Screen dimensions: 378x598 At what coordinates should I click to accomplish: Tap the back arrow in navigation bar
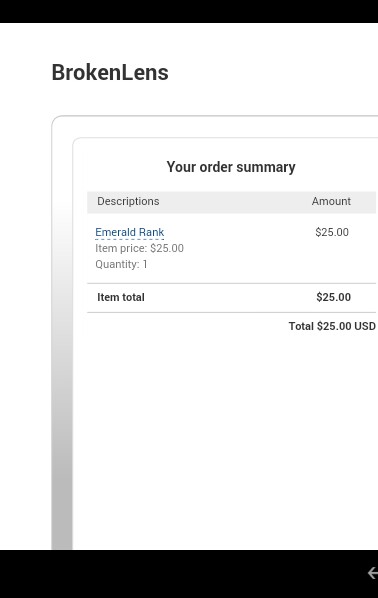[x=373, y=572]
